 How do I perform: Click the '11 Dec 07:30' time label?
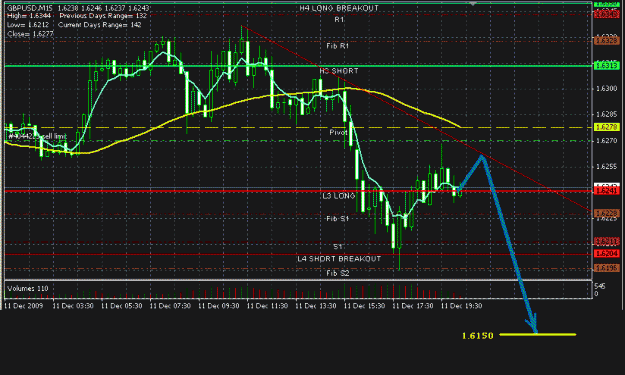[170, 306]
